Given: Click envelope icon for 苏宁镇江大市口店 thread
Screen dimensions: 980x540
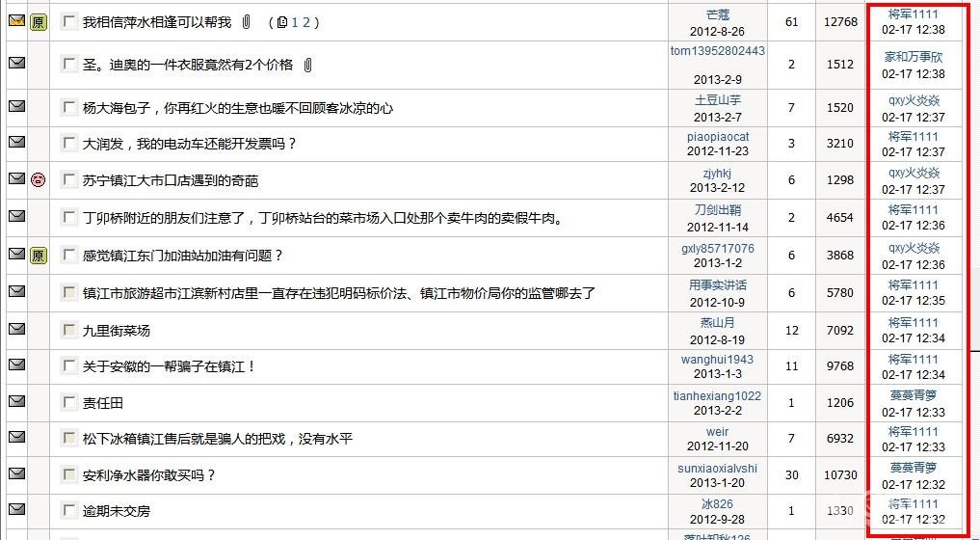Looking at the screenshot, I should coord(17,178).
